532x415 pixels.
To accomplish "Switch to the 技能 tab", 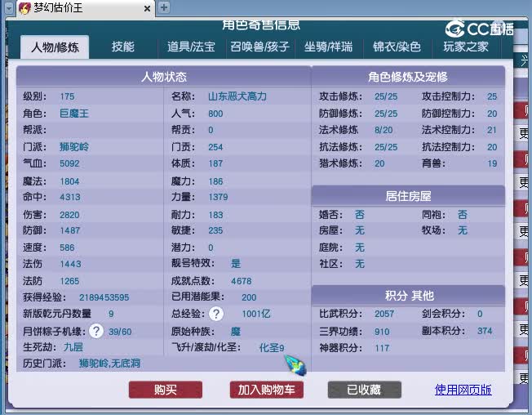I will tap(123, 47).
